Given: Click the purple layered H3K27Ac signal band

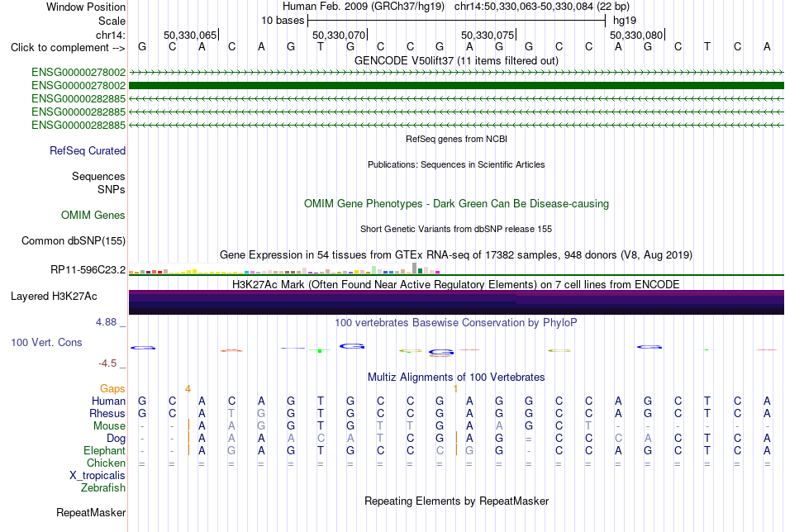Looking at the screenshot, I should (456, 302).
